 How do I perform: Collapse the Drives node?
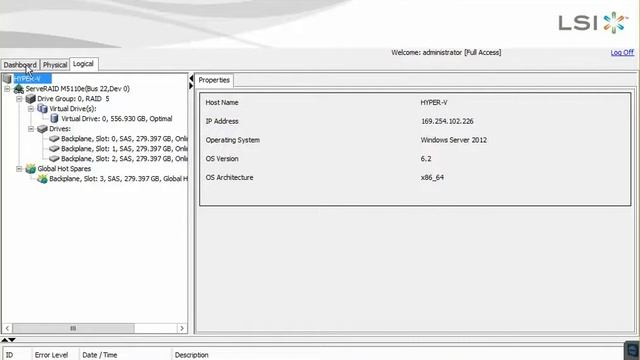(x=31, y=129)
